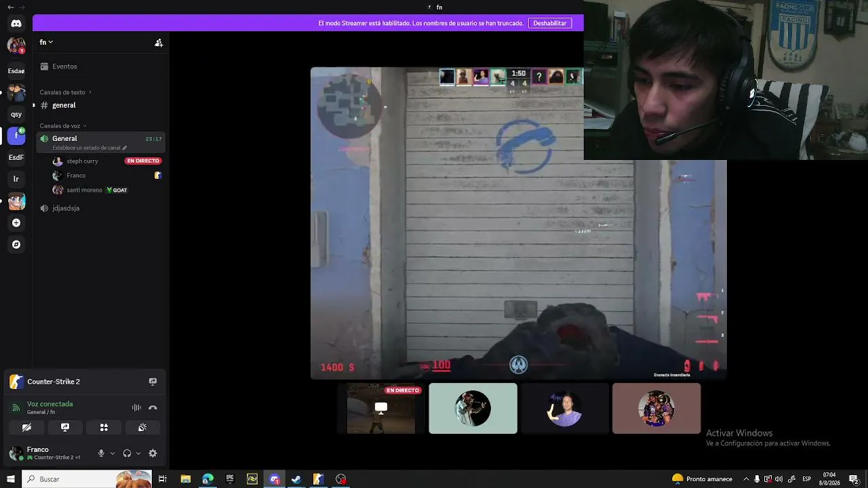Open the soundboard

(142, 428)
